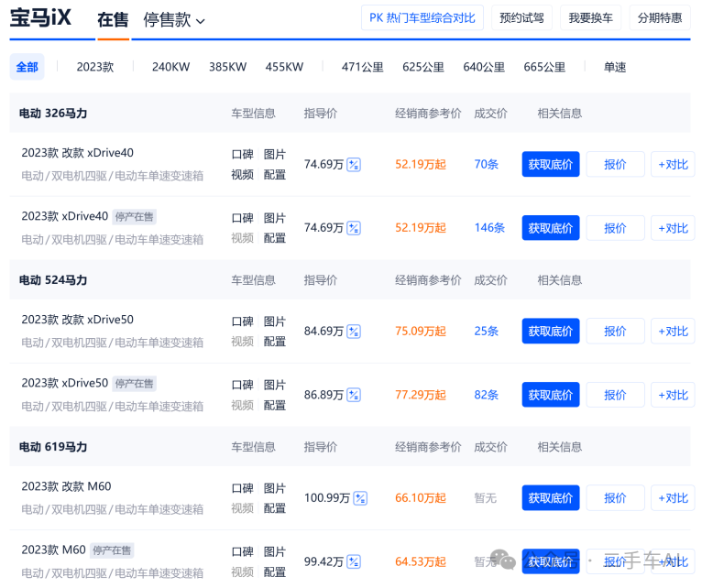Viewport: 702px width, 588px height.
Task: Open 口碑 for 改款 M60
Action: pyautogui.click(x=243, y=489)
